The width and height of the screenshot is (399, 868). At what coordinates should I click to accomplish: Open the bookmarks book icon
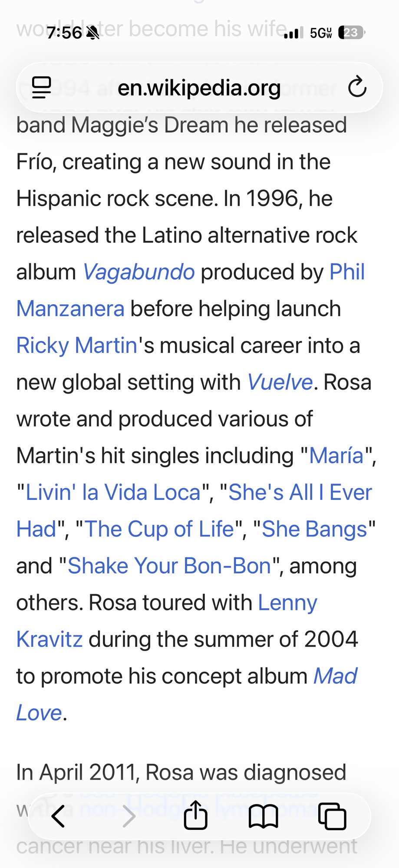click(x=263, y=816)
